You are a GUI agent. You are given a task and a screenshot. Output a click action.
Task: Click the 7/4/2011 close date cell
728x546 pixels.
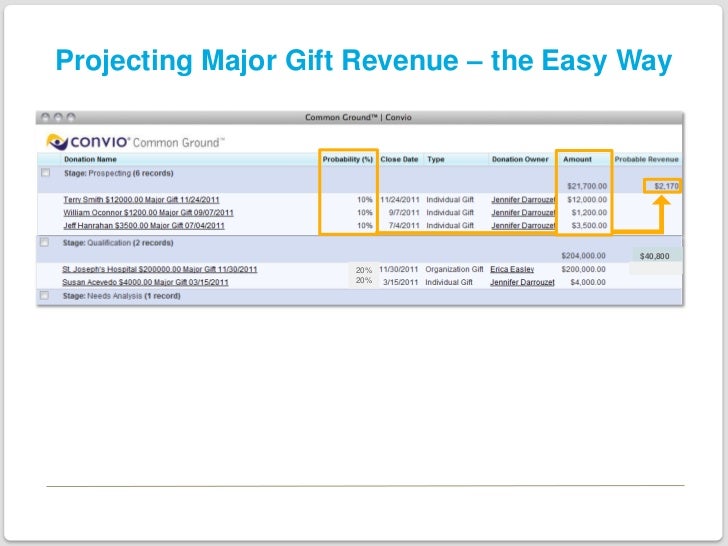(404, 226)
